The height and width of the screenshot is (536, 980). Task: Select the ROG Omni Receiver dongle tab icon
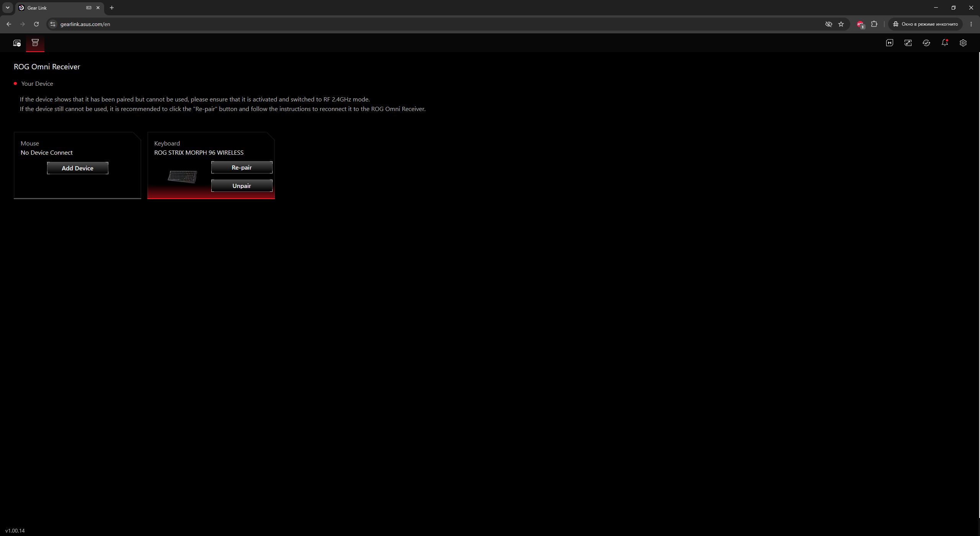(35, 43)
